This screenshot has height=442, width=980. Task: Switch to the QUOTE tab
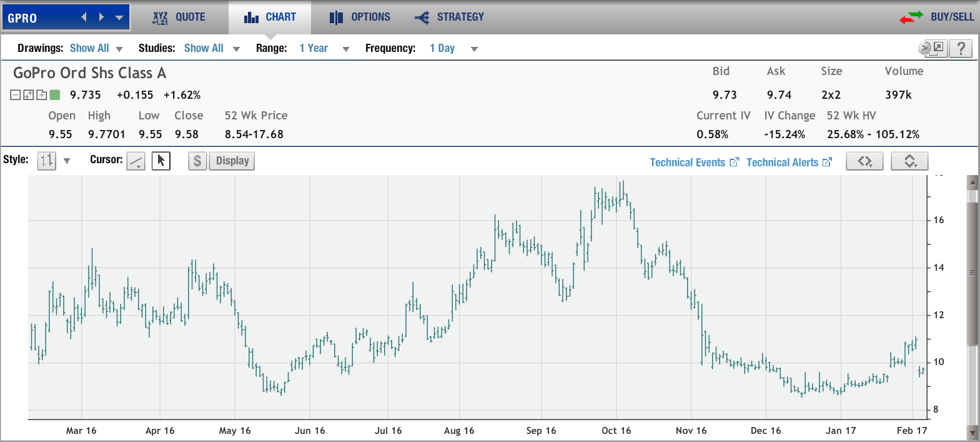point(179,18)
